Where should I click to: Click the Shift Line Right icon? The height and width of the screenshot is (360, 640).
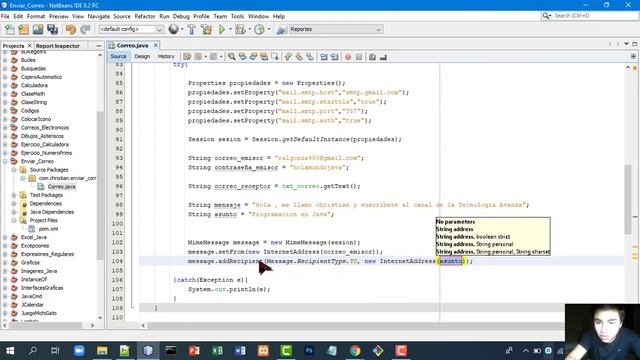click(335, 57)
